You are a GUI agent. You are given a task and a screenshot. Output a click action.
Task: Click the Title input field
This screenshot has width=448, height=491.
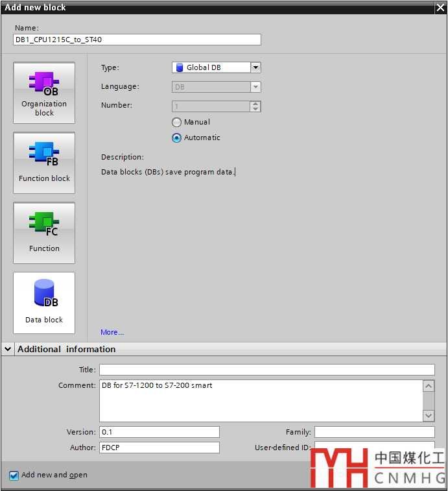point(267,370)
